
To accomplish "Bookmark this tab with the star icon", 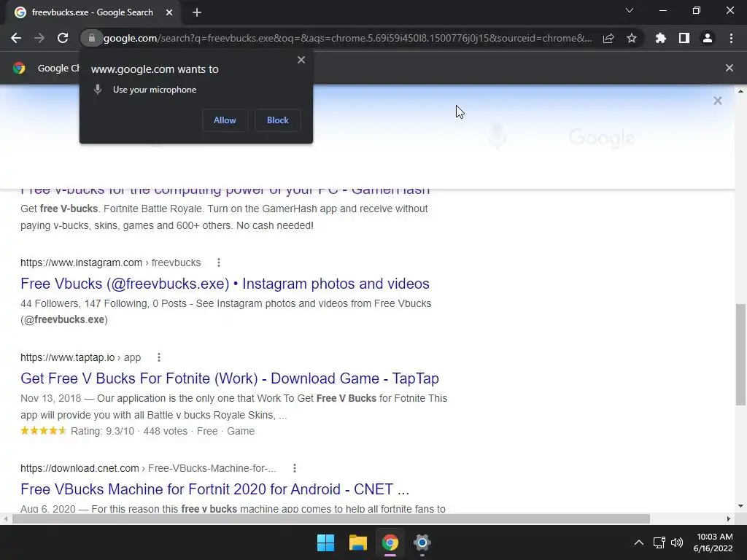I will (632, 38).
